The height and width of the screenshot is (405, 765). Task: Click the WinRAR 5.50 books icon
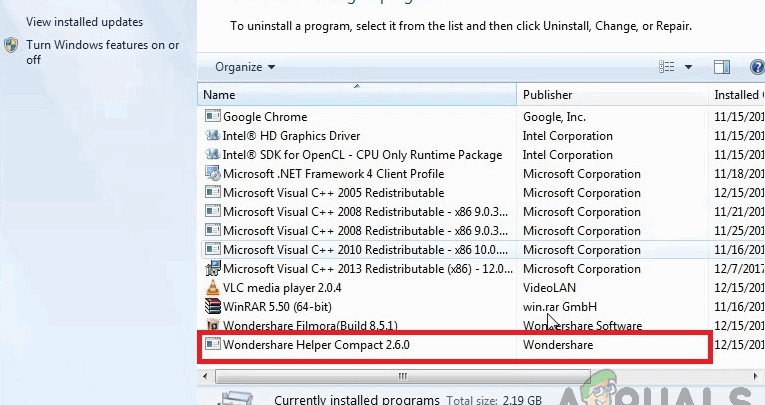click(x=211, y=307)
